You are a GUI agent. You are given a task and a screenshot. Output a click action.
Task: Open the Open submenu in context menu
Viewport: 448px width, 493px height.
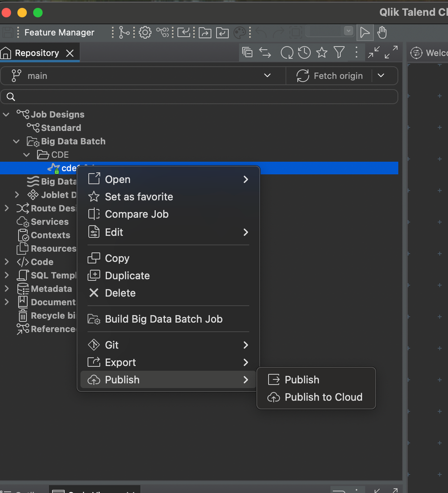(x=168, y=180)
